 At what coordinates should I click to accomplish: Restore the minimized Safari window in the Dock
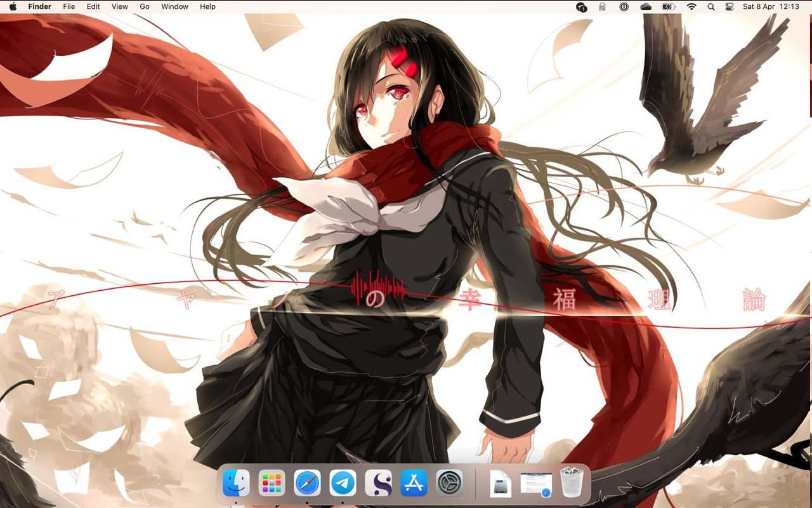[536, 484]
